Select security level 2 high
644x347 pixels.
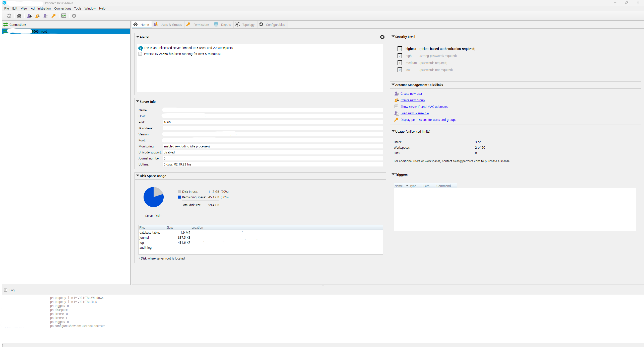point(400,56)
